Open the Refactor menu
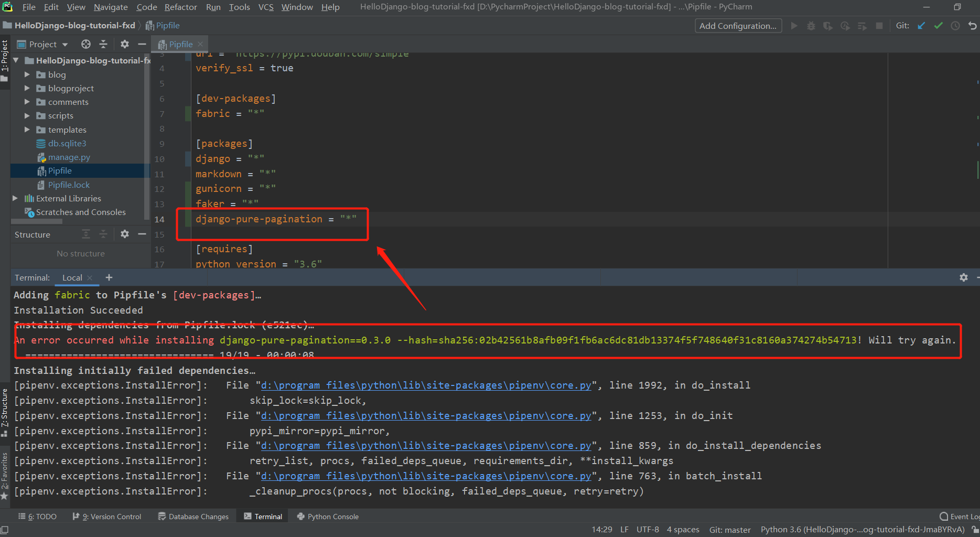 (x=180, y=7)
